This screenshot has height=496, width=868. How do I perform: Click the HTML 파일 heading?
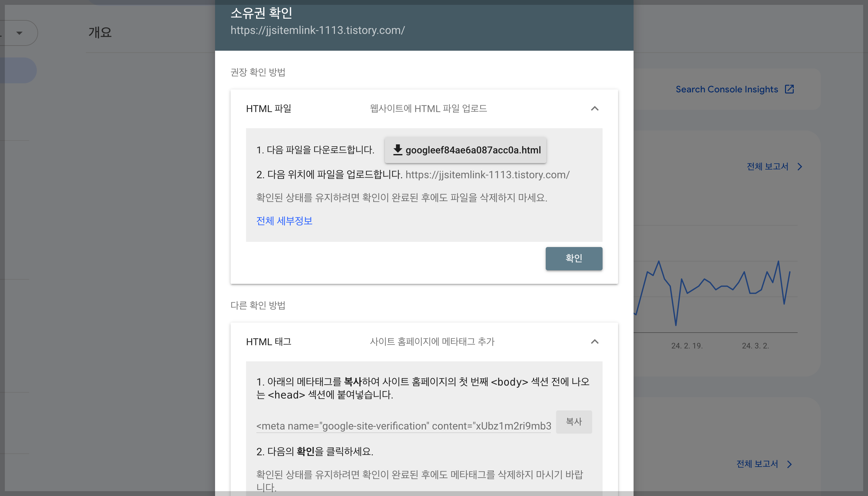[x=268, y=109]
